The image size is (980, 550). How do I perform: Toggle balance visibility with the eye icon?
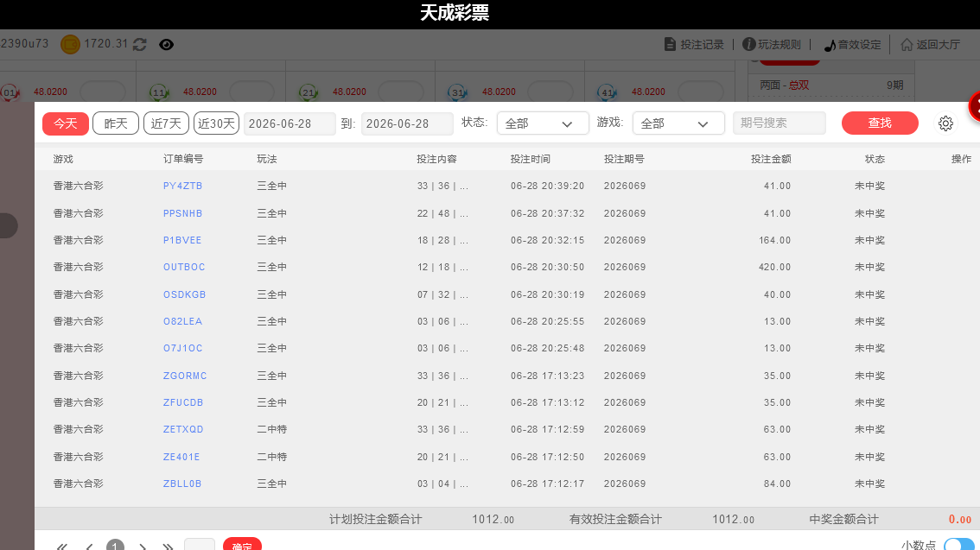pyautogui.click(x=166, y=44)
